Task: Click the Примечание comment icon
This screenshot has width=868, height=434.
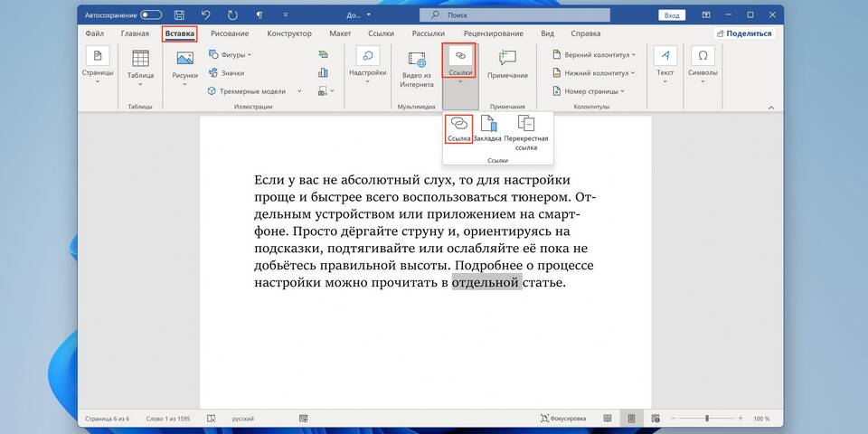Action: (x=507, y=63)
